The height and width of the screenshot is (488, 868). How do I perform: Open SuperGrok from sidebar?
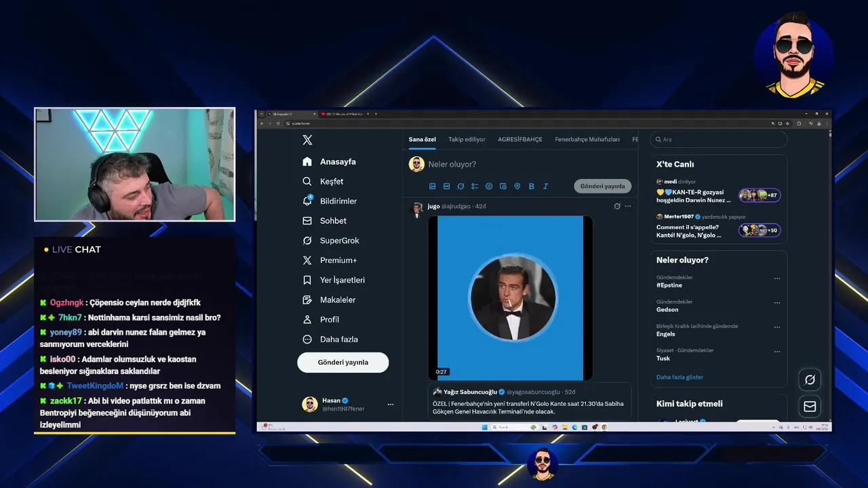click(x=330, y=240)
